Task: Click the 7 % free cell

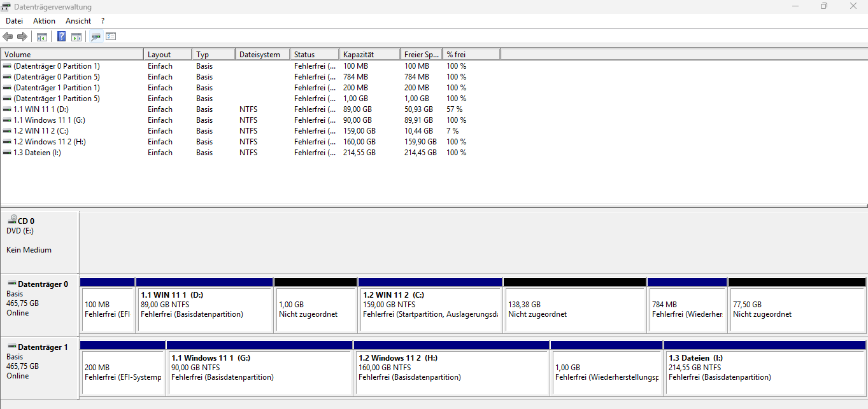Action: 452,131
